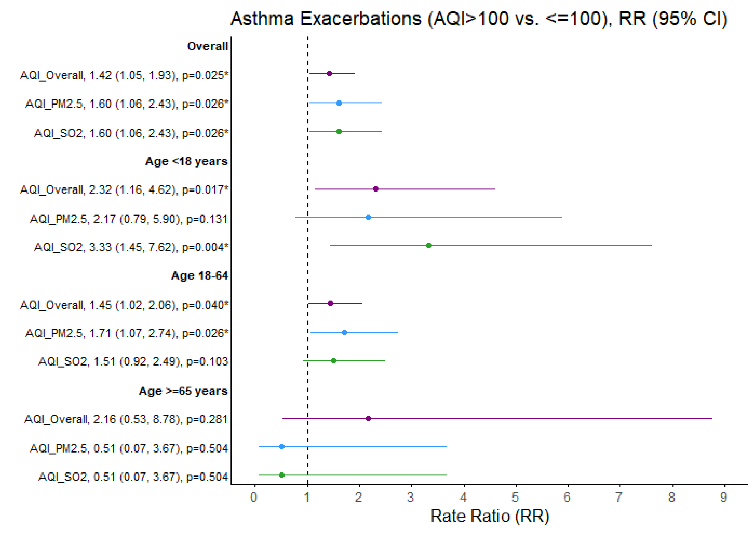This screenshot has width=756, height=535.
Task: Click the 'Age <18 years' group heading
Action: point(186,161)
